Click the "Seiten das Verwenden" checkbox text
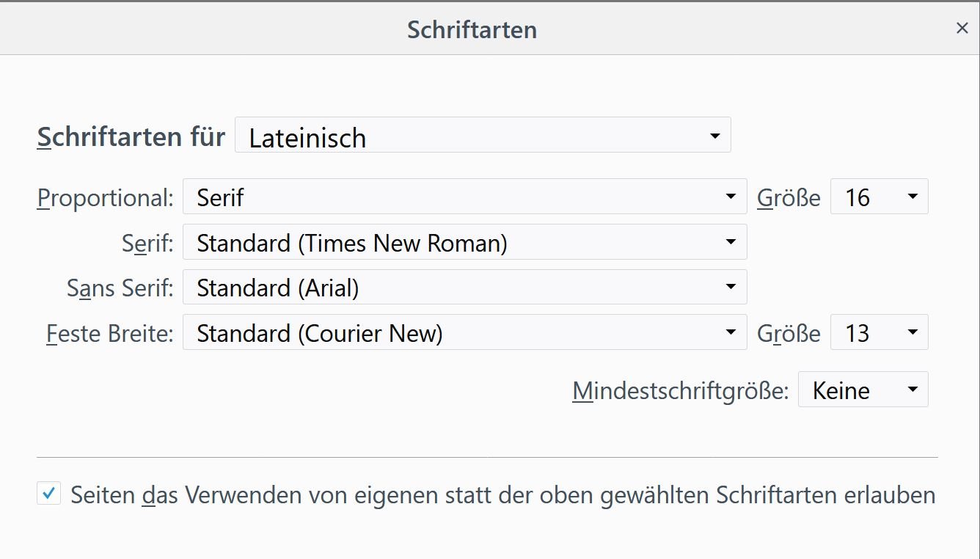The image size is (980, 559). [x=502, y=495]
